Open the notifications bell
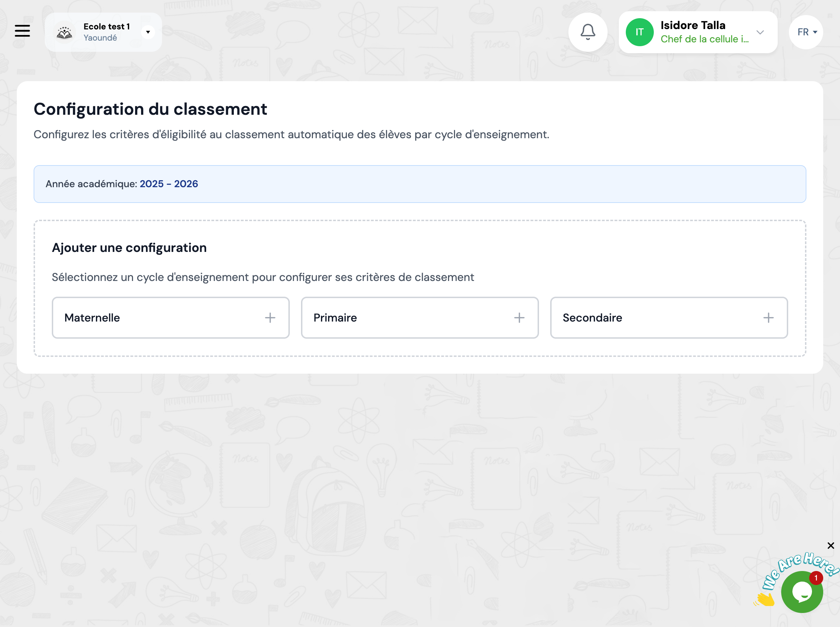Image resolution: width=840 pixels, height=627 pixels. pyautogui.click(x=588, y=32)
